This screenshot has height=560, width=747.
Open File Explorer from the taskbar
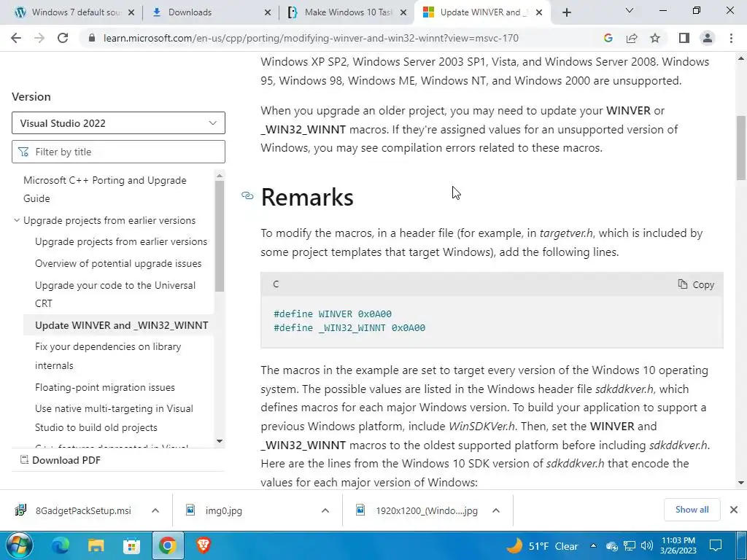coord(96,545)
